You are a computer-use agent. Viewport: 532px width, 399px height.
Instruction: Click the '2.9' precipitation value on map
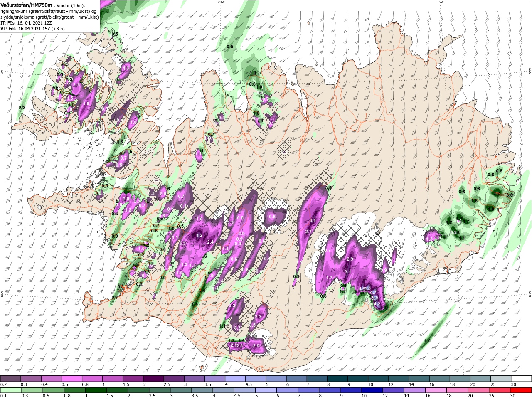(350, 259)
